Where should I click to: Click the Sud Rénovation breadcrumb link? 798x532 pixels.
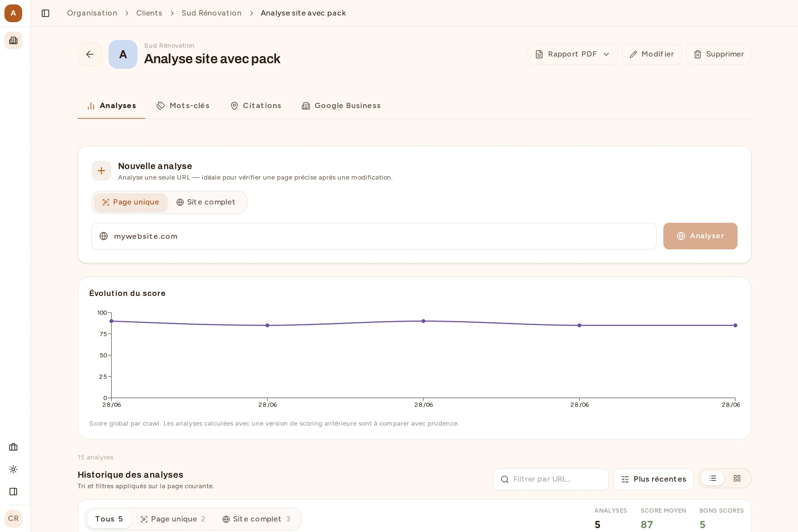coord(211,13)
